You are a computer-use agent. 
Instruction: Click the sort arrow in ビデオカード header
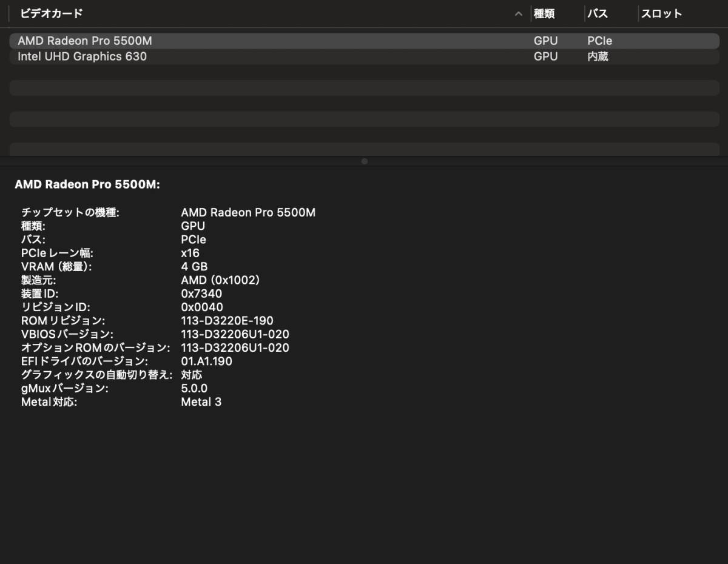518,14
